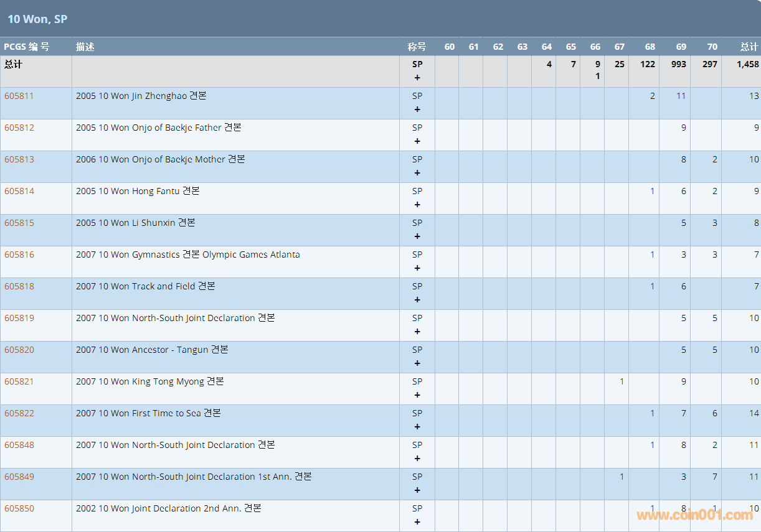Expand the plus under SP in totals row

417,78
